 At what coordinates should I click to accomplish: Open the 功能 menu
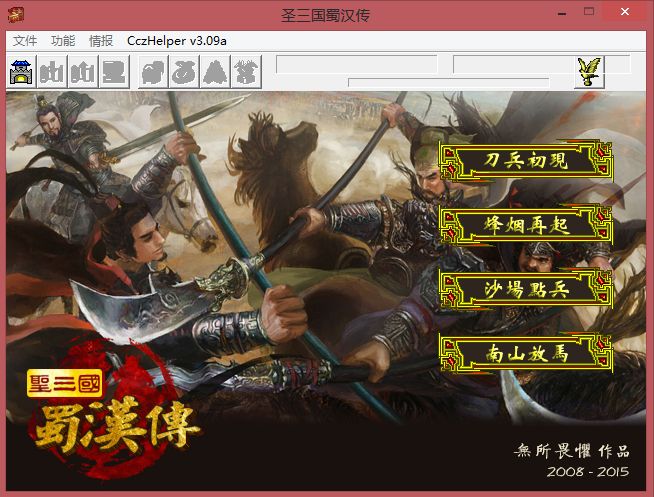(63, 41)
